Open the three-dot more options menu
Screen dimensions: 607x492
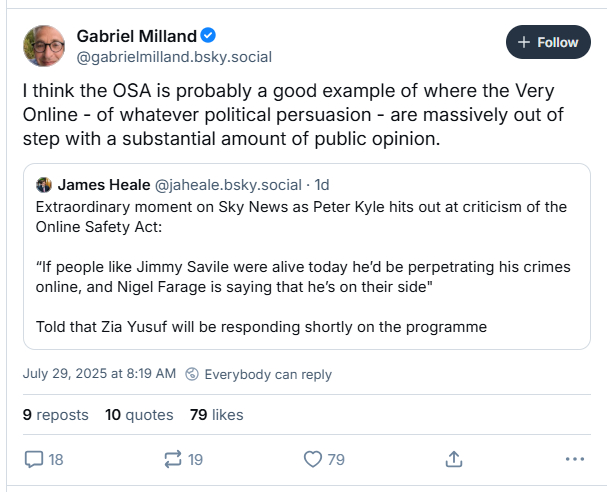click(x=574, y=459)
